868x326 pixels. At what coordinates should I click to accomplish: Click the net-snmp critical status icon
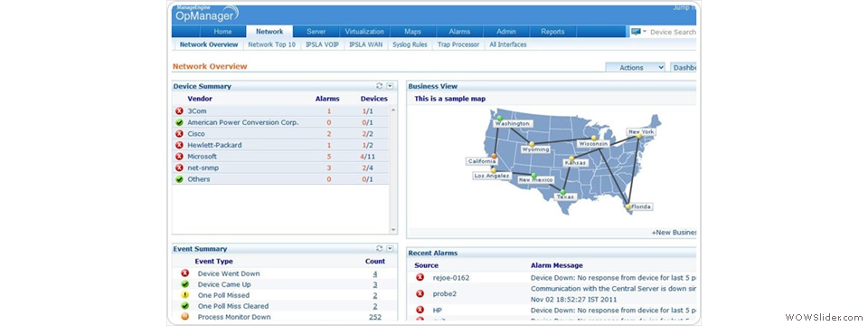tap(179, 168)
